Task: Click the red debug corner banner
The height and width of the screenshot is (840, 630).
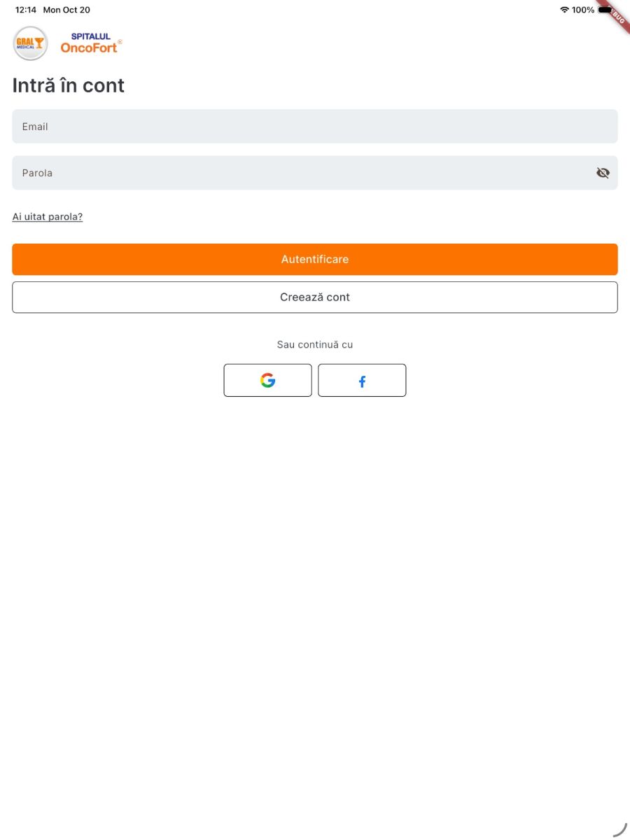Action: point(617,14)
